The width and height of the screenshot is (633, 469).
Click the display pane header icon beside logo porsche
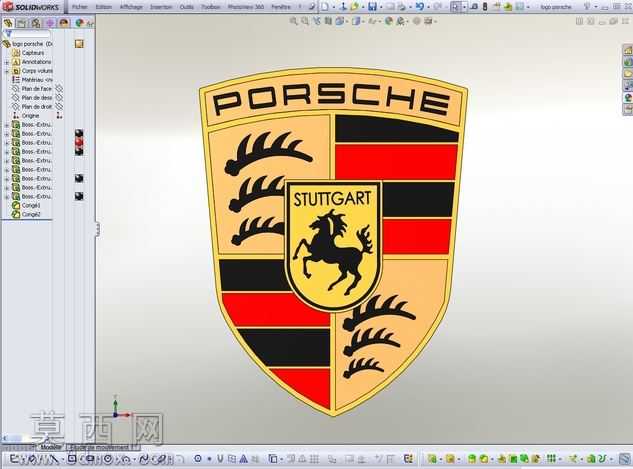[79, 44]
